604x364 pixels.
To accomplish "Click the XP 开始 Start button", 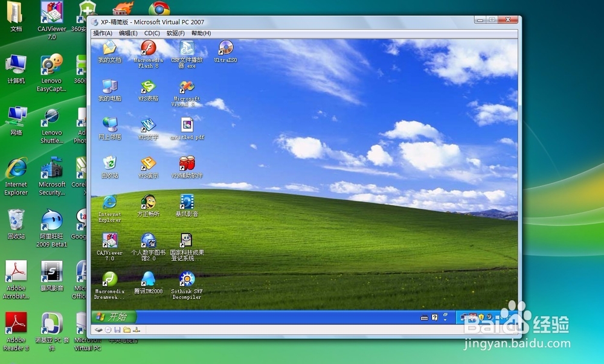I will 114,317.
